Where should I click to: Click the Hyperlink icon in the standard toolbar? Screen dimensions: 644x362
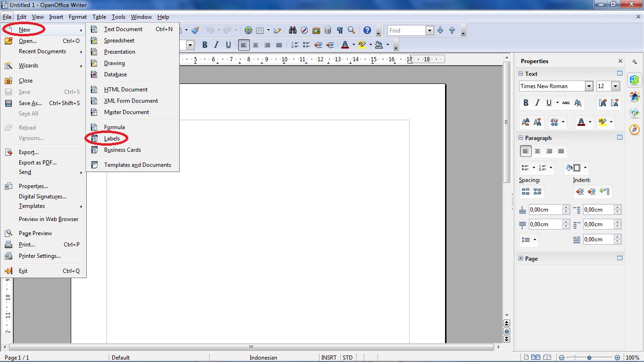(248, 30)
